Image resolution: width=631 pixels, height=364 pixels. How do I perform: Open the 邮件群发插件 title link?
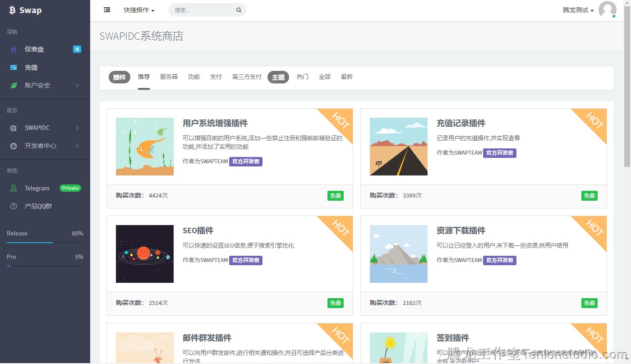207,338
